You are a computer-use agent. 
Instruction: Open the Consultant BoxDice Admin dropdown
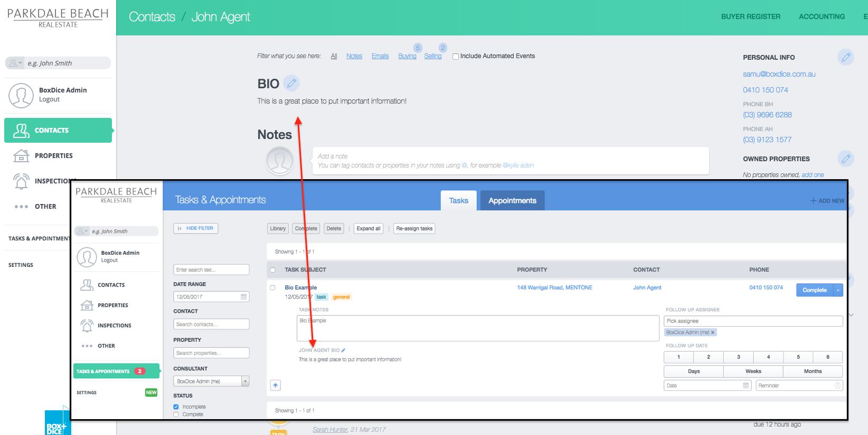[211, 382]
